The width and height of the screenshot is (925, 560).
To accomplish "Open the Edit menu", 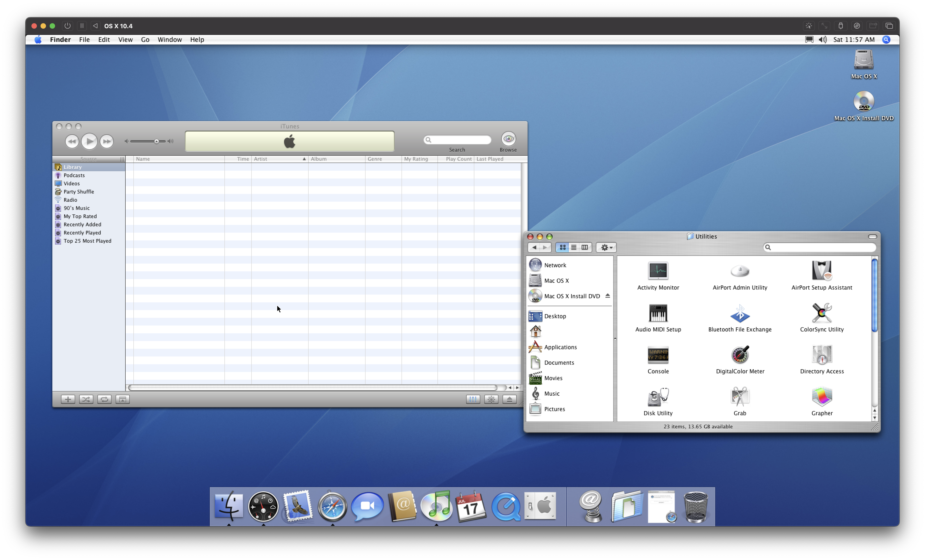I will (104, 39).
